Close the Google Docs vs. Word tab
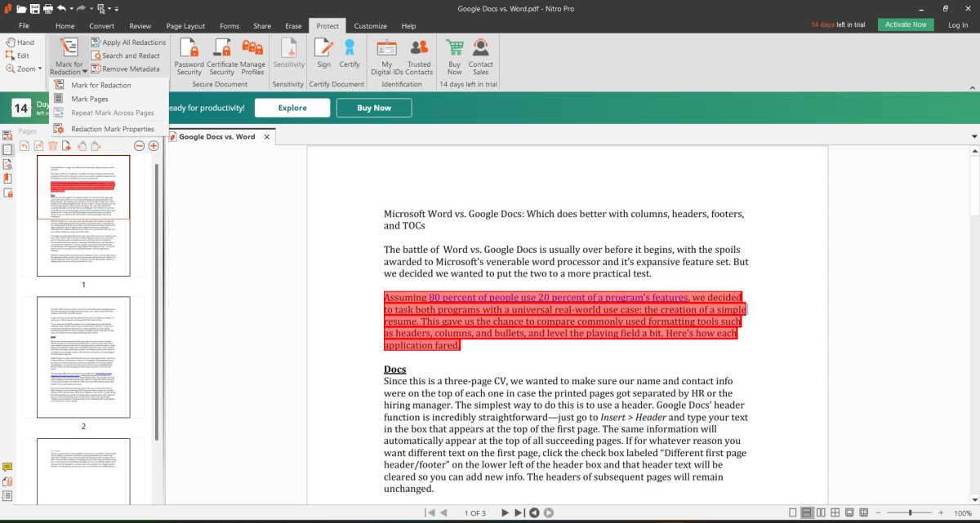The image size is (980, 523). point(266,137)
